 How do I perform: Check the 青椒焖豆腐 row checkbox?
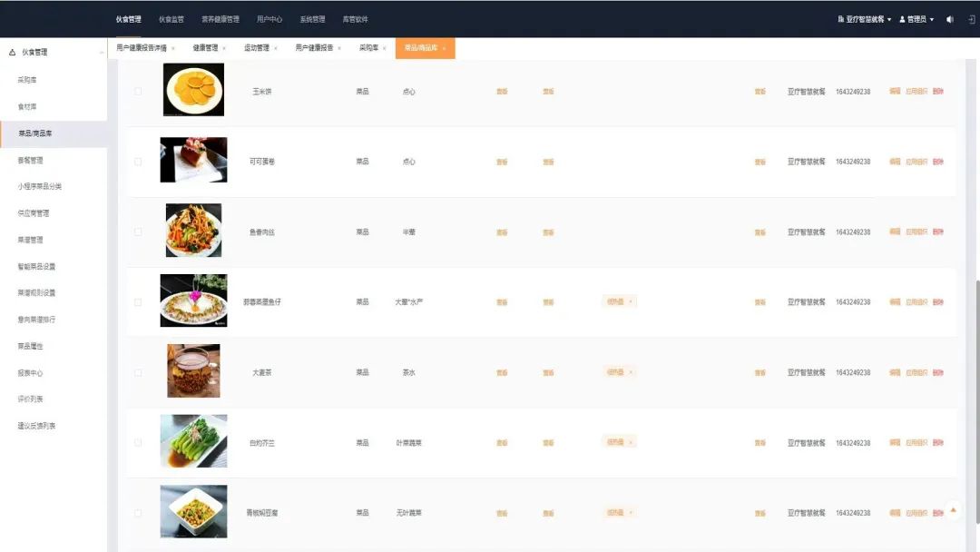(138, 513)
